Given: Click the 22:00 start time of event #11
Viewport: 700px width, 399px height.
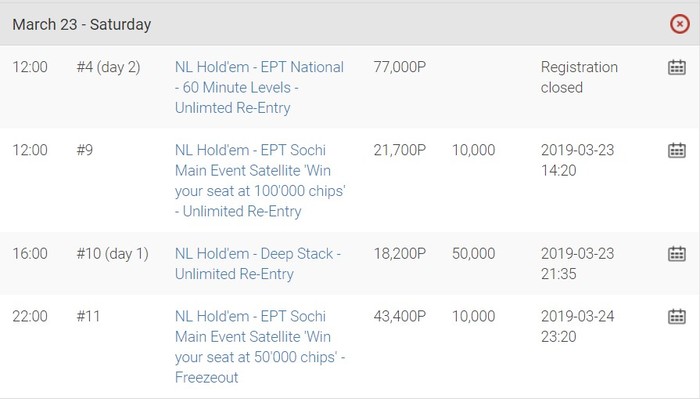Looking at the screenshot, I should coord(30,316).
